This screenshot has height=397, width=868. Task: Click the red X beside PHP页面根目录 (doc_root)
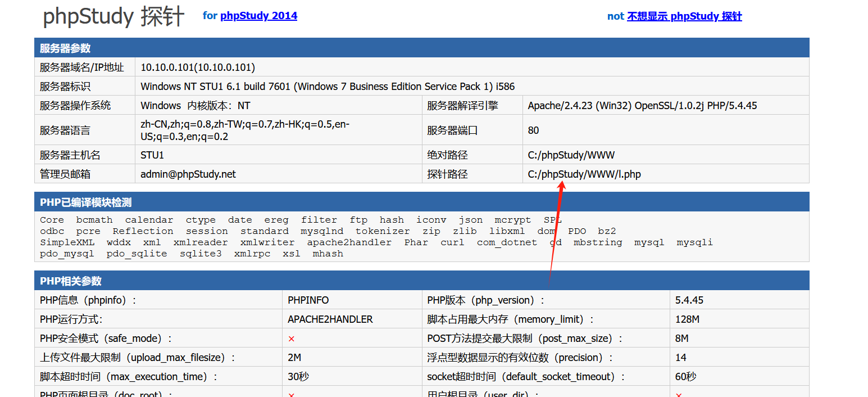point(292,394)
